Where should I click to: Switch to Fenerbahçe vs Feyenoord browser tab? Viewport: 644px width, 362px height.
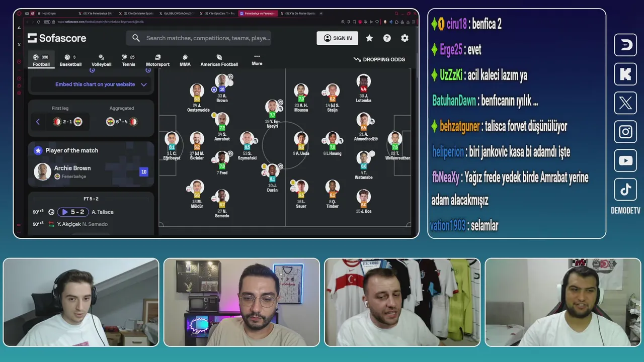point(257,13)
